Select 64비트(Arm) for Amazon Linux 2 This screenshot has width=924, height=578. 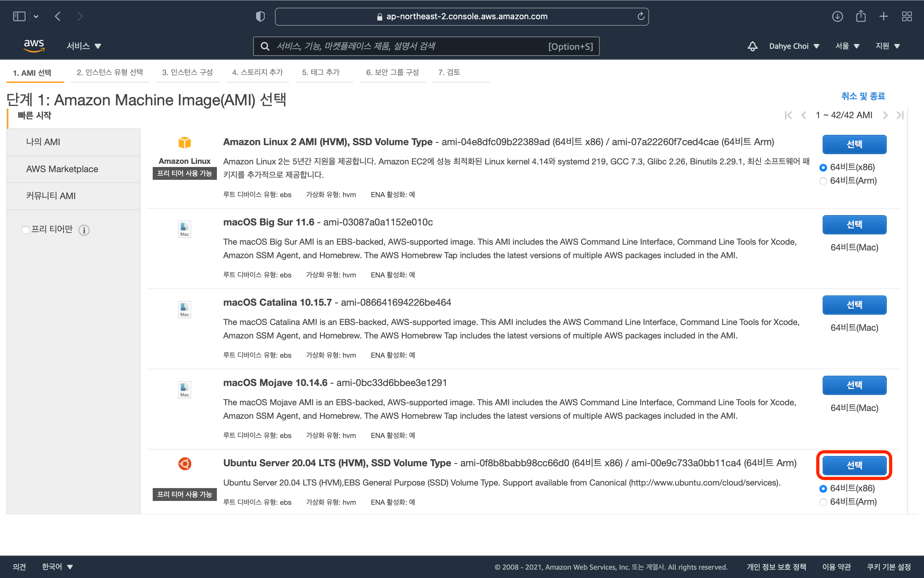(x=823, y=181)
